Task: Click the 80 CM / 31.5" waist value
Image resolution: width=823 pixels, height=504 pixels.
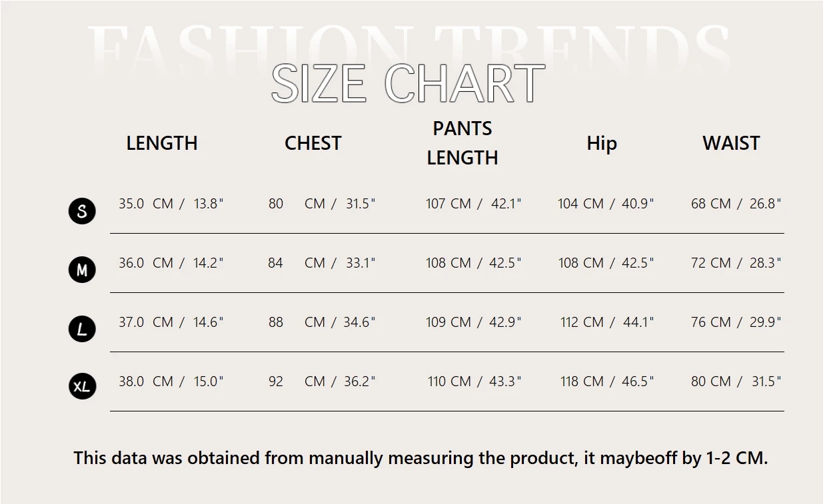Action: 736,381
